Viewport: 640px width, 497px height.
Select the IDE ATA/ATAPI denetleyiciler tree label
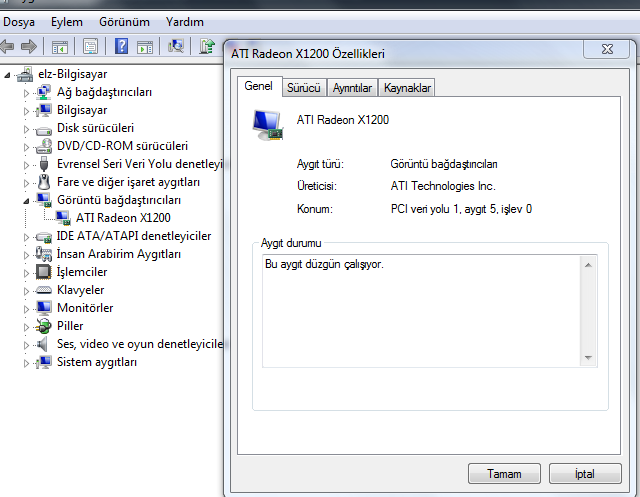[x=134, y=236]
